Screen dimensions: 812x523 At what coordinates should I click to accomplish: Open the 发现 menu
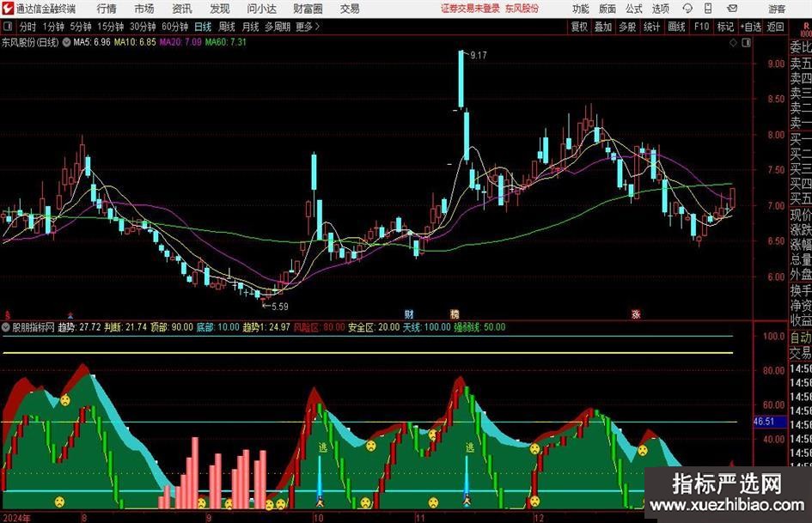(x=220, y=9)
